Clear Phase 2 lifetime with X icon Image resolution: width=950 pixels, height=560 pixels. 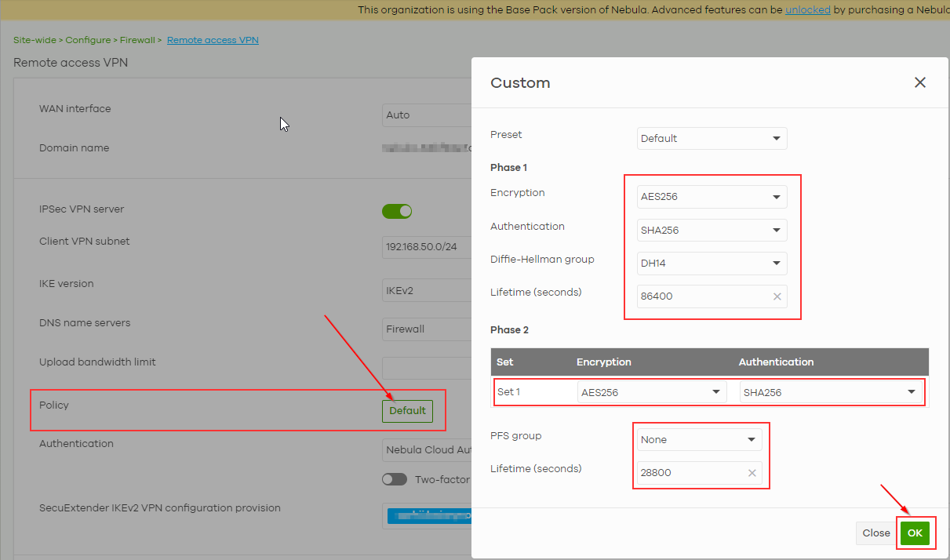(752, 473)
